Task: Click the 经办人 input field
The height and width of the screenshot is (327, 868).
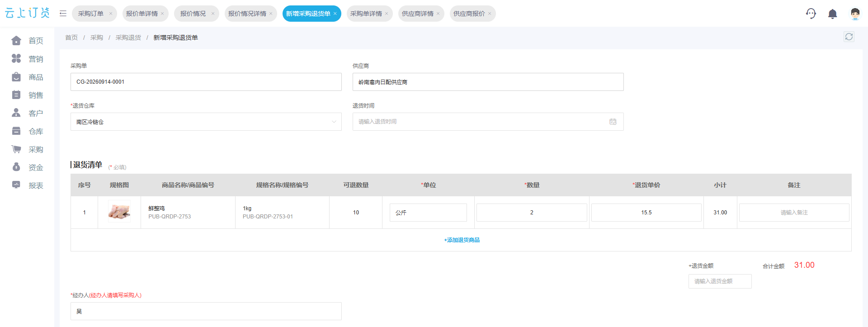Action: (206, 311)
